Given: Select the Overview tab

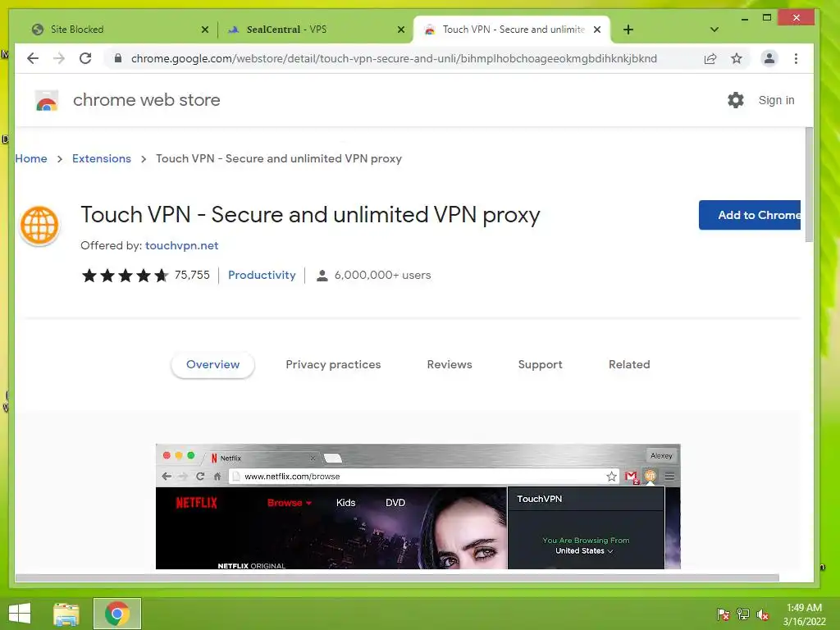Looking at the screenshot, I should (212, 365).
